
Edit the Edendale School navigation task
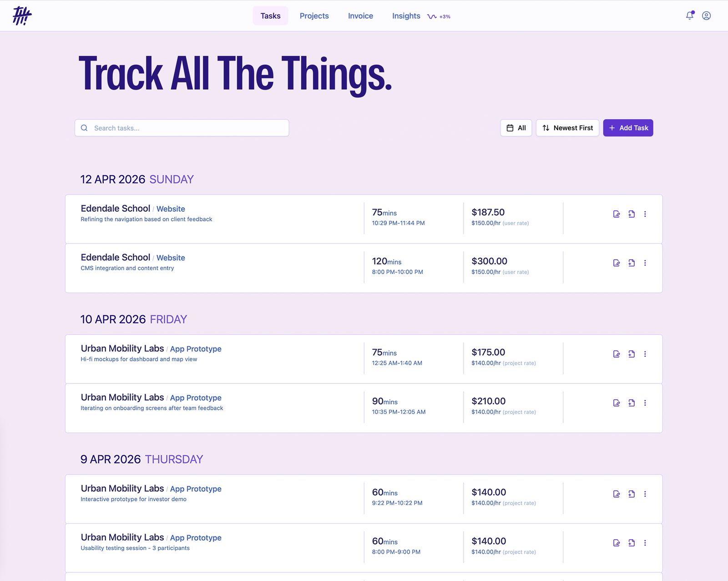pos(617,214)
